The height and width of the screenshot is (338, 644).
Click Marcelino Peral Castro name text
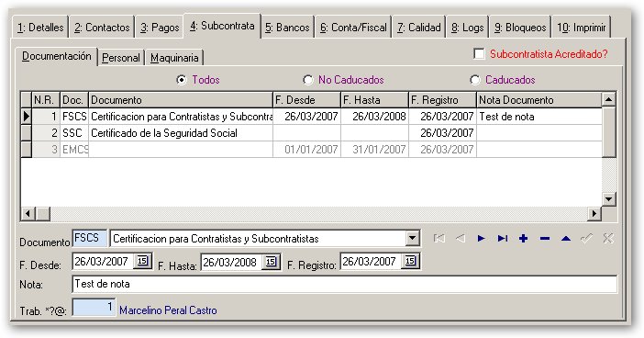click(168, 310)
